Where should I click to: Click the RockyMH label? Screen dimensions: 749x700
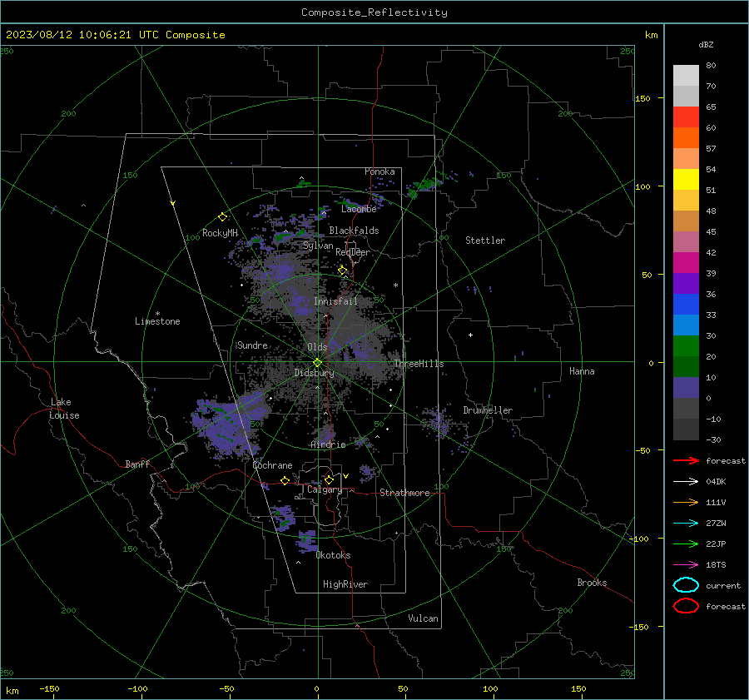tap(220, 233)
